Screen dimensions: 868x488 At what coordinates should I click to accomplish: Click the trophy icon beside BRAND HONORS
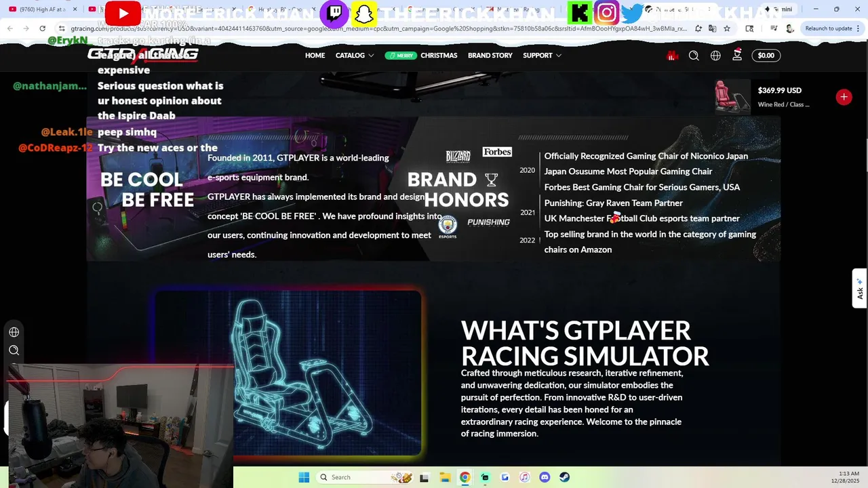(492, 180)
